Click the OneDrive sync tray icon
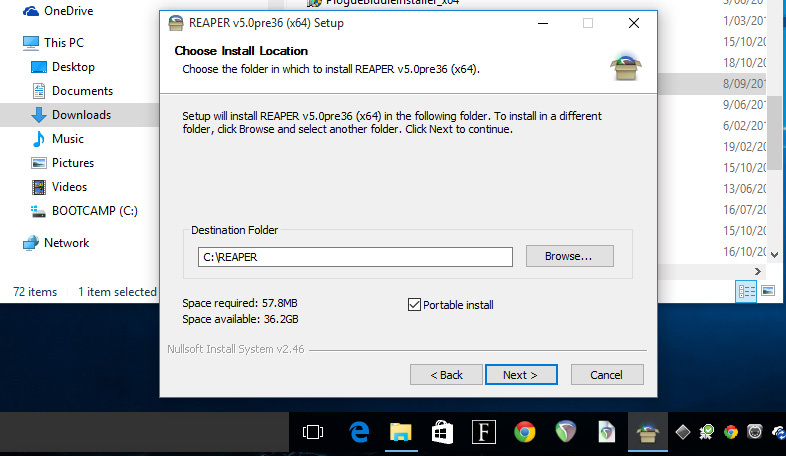 click(x=779, y=431)
